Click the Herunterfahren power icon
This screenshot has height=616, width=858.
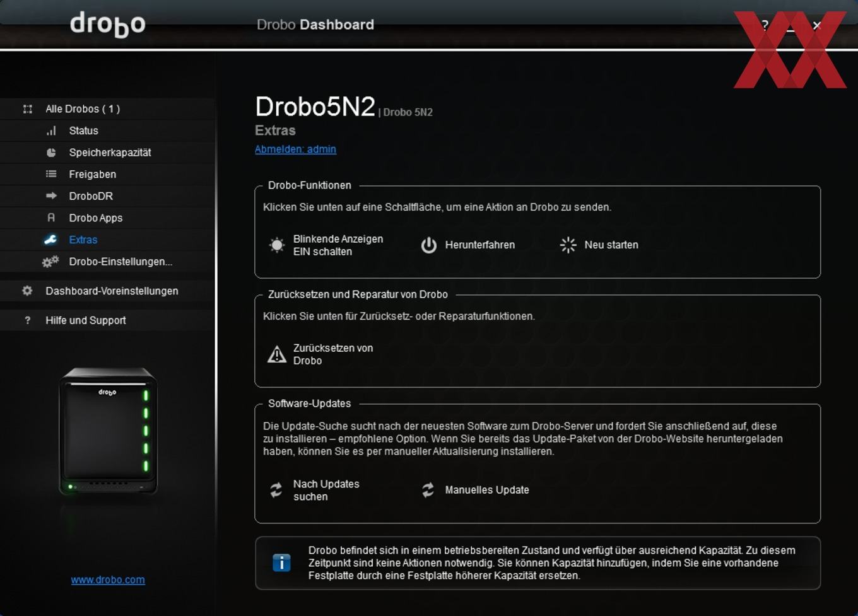tap(429, 245)
